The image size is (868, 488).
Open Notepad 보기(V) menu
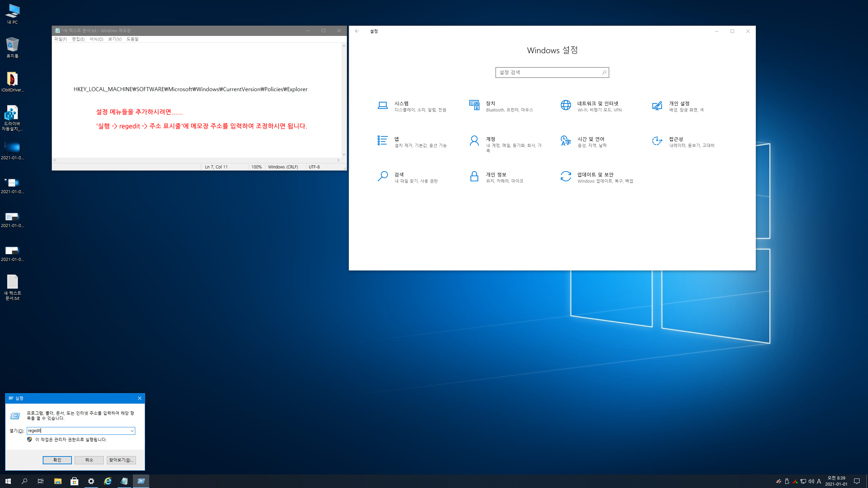(x=115, y=39)
